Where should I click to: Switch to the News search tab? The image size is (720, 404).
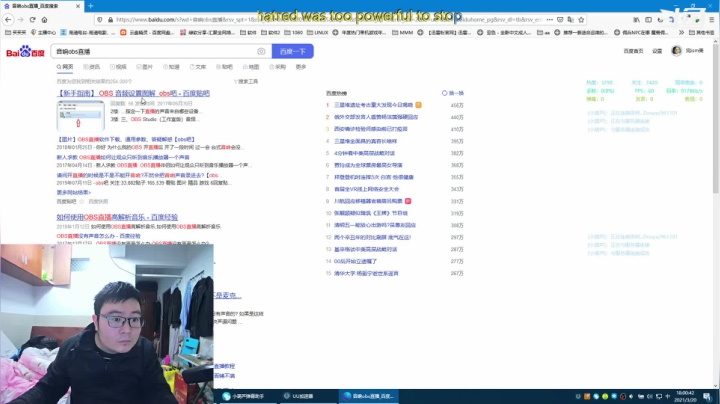coord(92,67)
